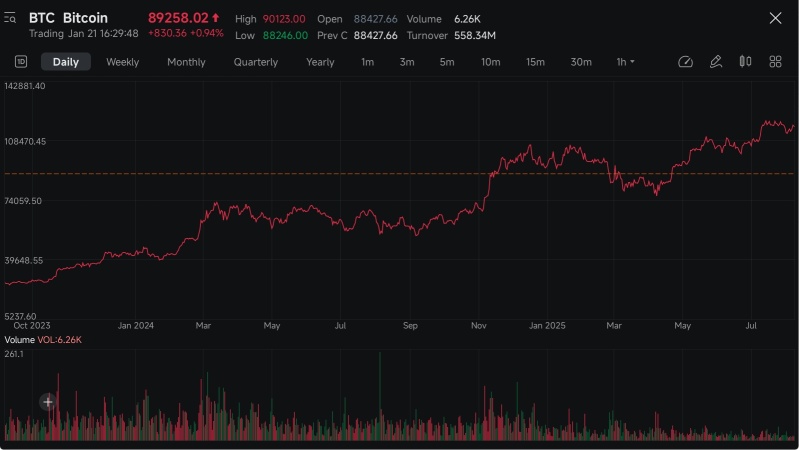The width and height of the screenshot is (799, 450).
Task: Select the Quarterly timeframe
Action: point(256,62)
